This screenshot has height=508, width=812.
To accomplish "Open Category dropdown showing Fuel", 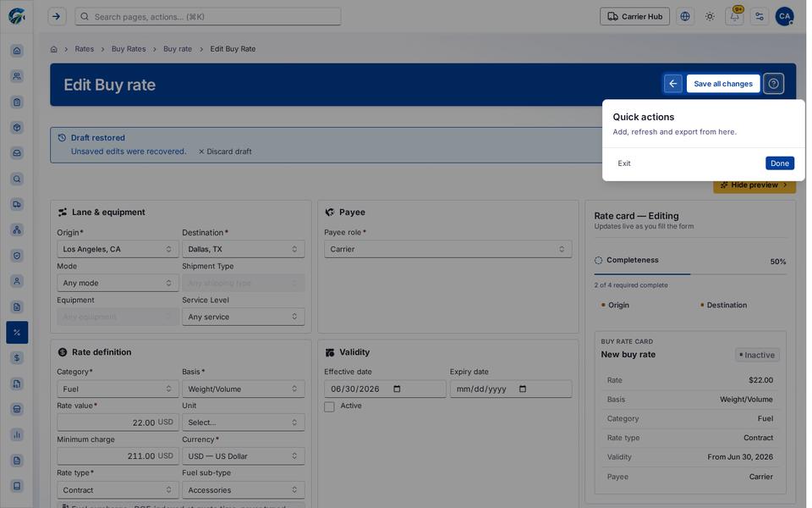I will pos(118,389).
